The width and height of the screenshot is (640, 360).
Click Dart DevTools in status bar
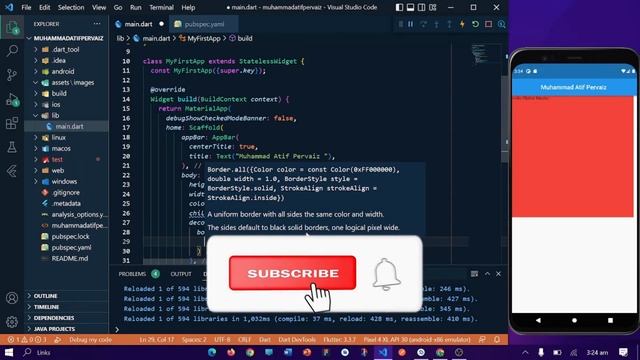click(297, 340)
